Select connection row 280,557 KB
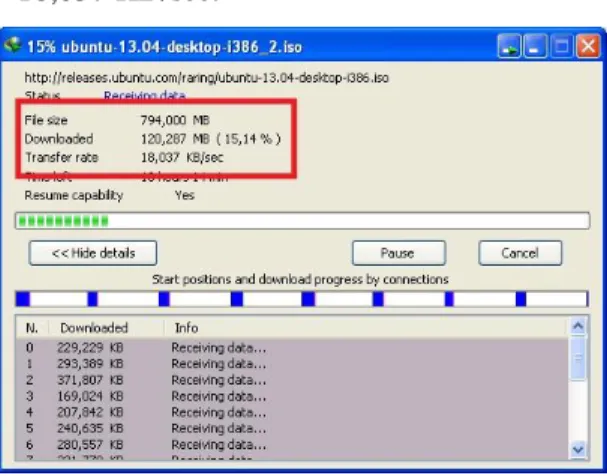 [x=293, y=445]
